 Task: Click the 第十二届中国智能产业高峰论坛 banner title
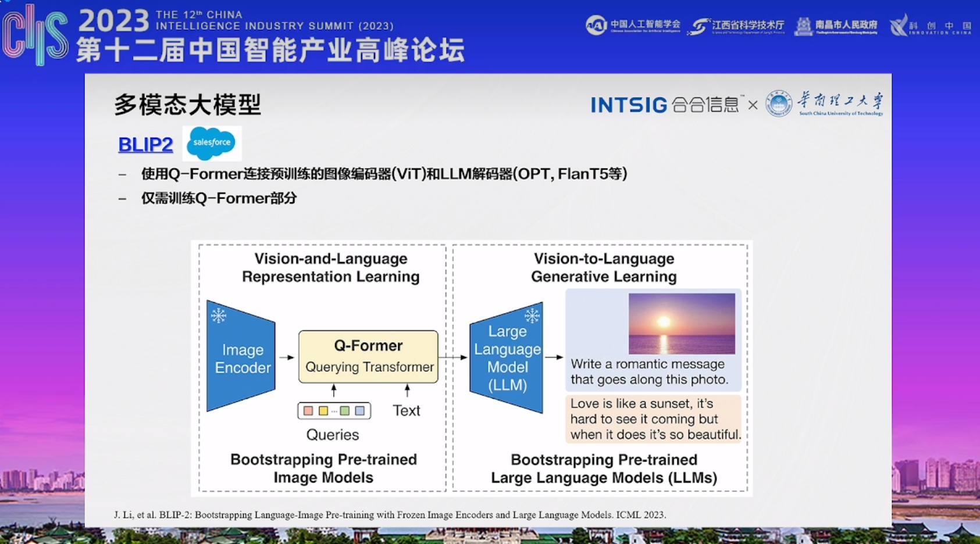[x=271, y=50]
